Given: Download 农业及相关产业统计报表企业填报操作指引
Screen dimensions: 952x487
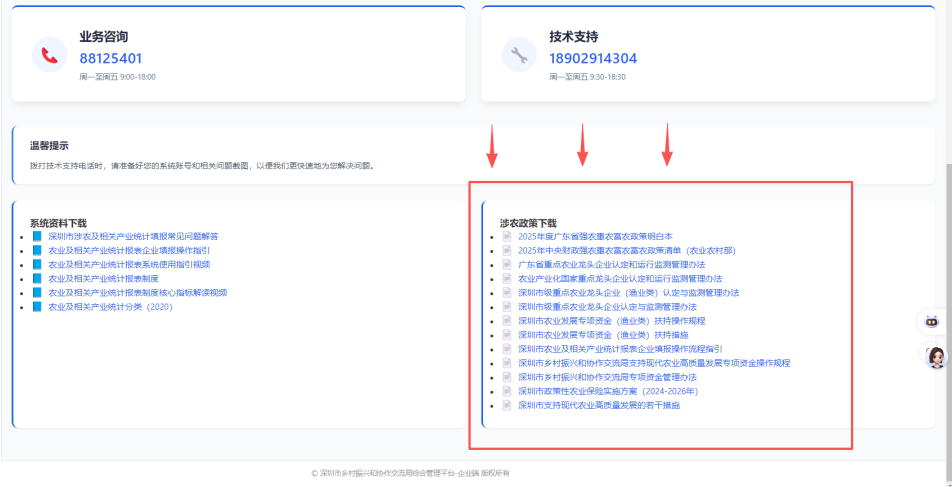Looking at the screenshot, I should pos(129,250).
